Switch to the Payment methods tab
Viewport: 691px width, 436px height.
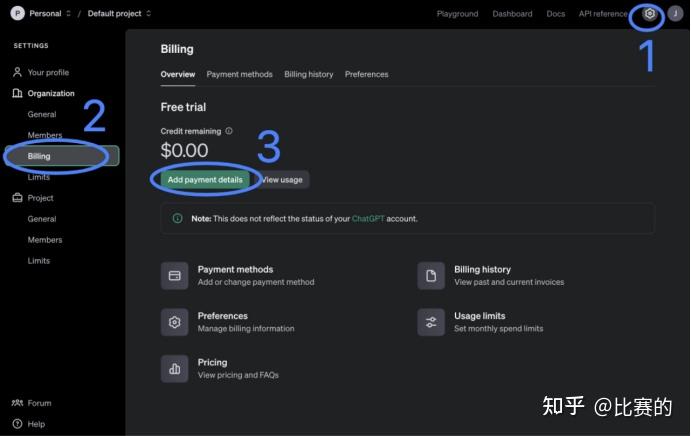click(239, 74)
